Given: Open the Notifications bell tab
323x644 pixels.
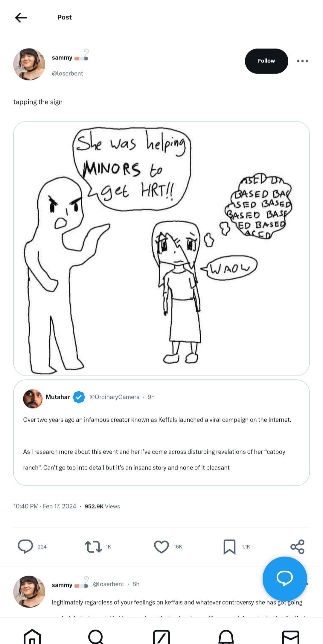Looking at the screenshot, I should 226,636.
